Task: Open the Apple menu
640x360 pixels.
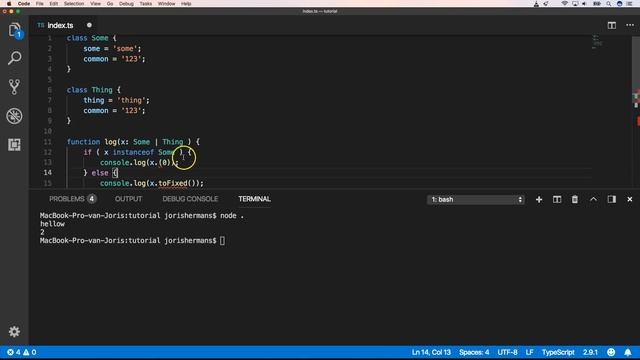Action: 9,3
